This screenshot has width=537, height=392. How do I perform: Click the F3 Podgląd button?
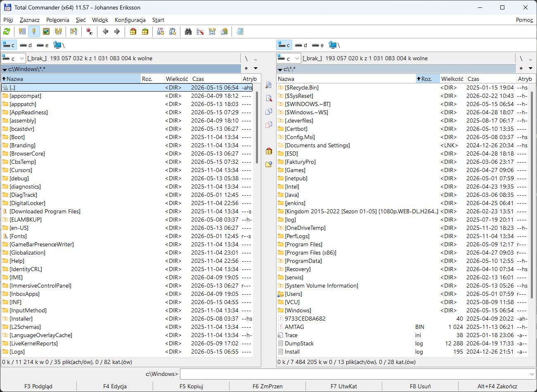point(38,386)
